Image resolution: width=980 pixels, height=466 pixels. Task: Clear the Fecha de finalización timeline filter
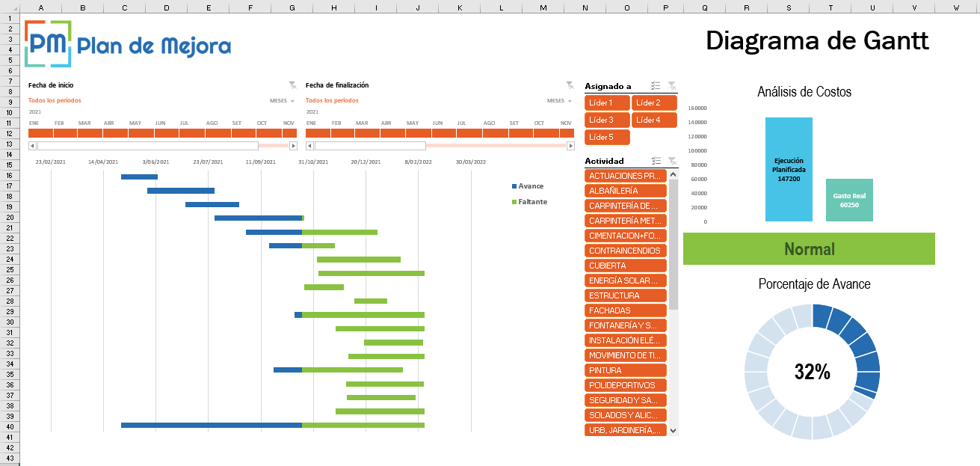coord(570,85)
